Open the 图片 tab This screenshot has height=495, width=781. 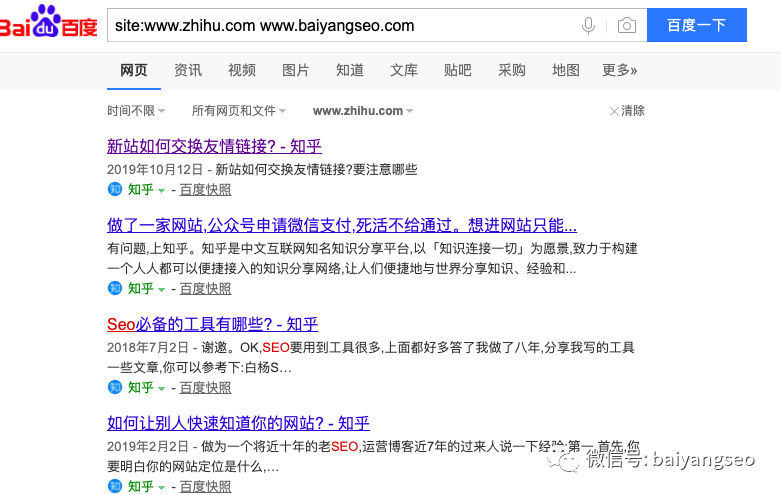tap(295, 70)
